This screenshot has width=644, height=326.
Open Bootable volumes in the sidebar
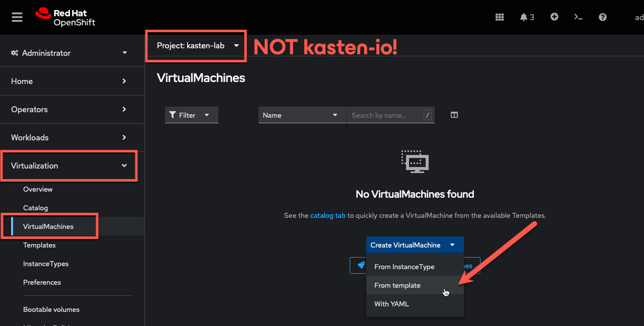pyautogui.click(x=51, y=309)
